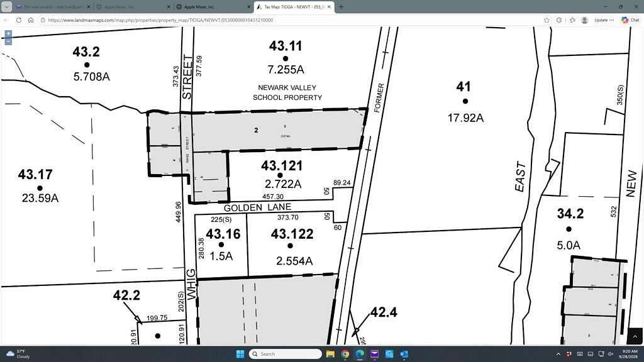Reload the current page
Viewport: 644px width, 362px height.
click(19, 19)
